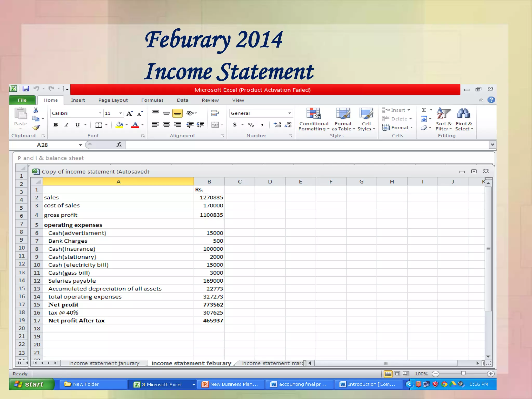The width and height of the screenshot is (532, 399).
Task: Select the Format Painter brush
Action: tap(36, 128)
